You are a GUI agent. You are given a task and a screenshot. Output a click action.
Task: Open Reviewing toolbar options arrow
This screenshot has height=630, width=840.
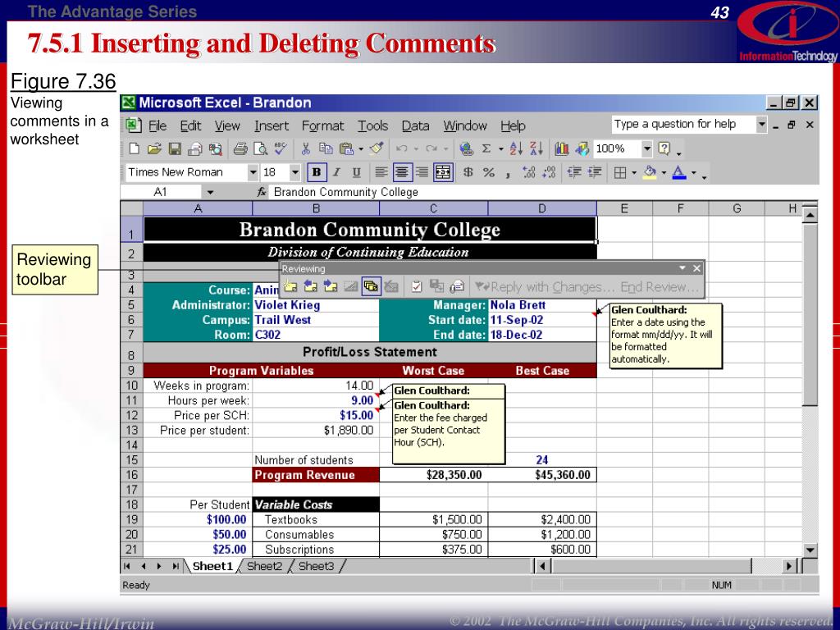tap(682, 268)
